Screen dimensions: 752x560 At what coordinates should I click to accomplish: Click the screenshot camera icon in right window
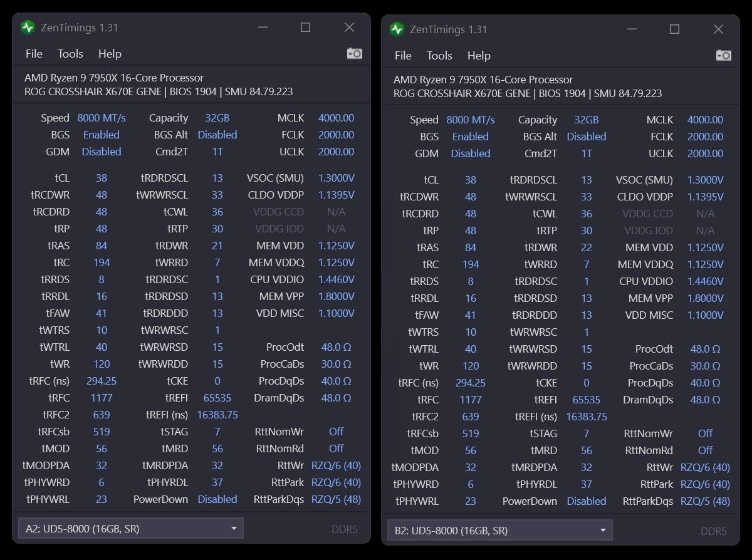coord(723,56)
